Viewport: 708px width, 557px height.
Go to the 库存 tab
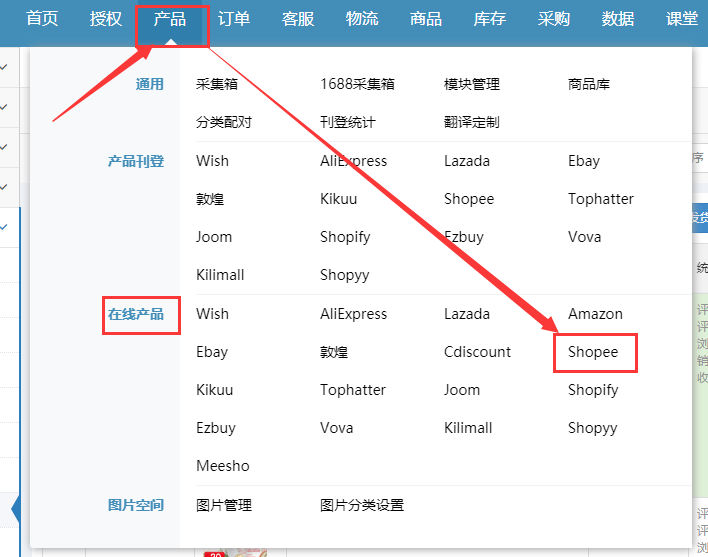point(490,19)
